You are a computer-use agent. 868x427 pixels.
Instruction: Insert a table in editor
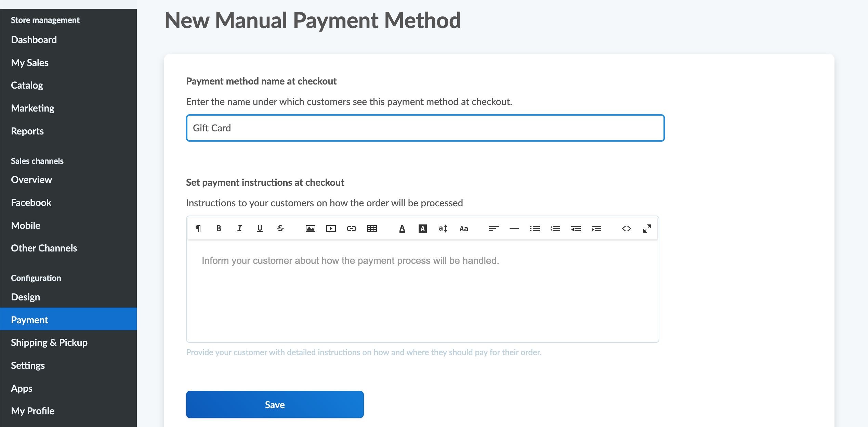tap(372, 229)
